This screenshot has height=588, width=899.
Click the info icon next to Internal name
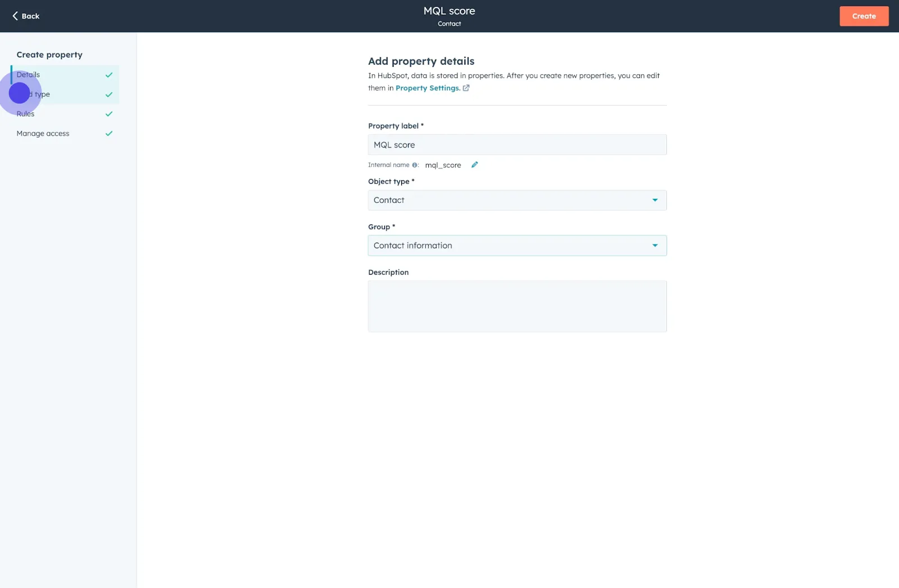[415, 165]
